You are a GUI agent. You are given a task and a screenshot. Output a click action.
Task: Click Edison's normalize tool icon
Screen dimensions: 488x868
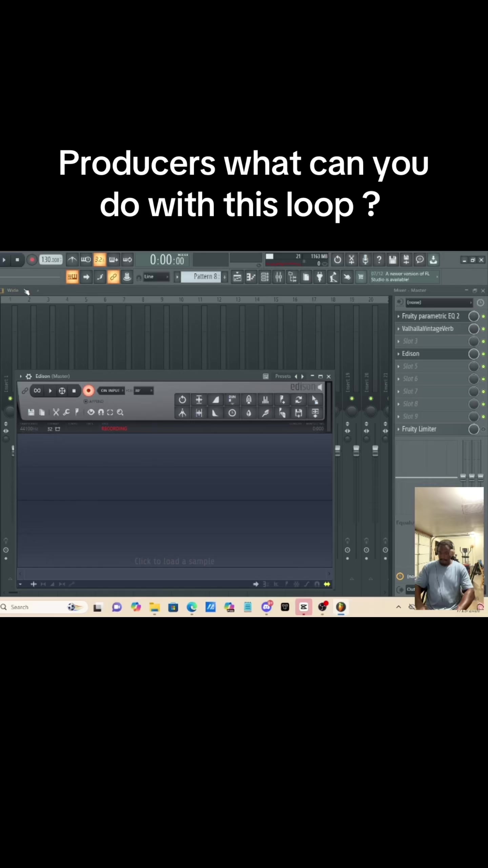[x=199, y=400]
